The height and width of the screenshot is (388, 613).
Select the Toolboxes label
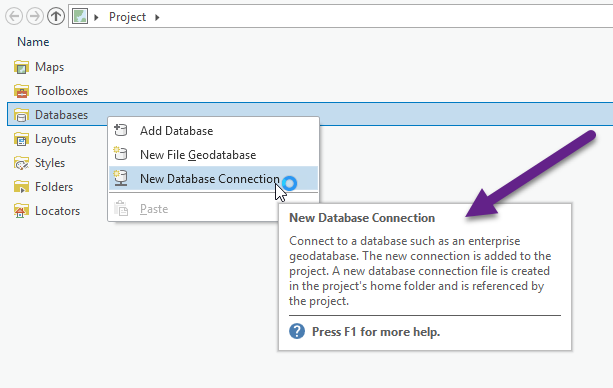tap(62, 91)
